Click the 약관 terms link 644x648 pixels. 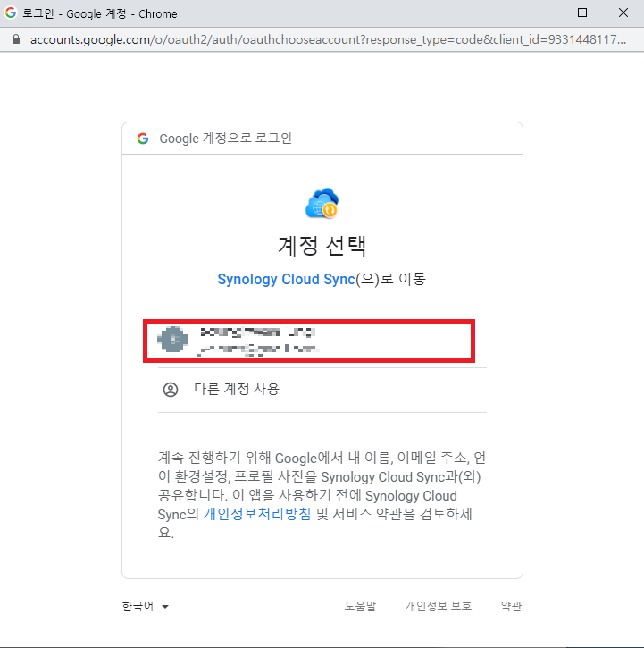pos(511,606)
